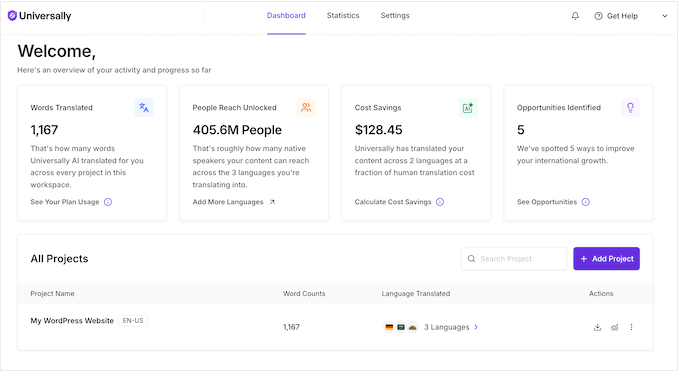Click the info icon beside Calculate Cost Savings
The height and width of the screenshot is (371, 680).
tap(440, 202)
